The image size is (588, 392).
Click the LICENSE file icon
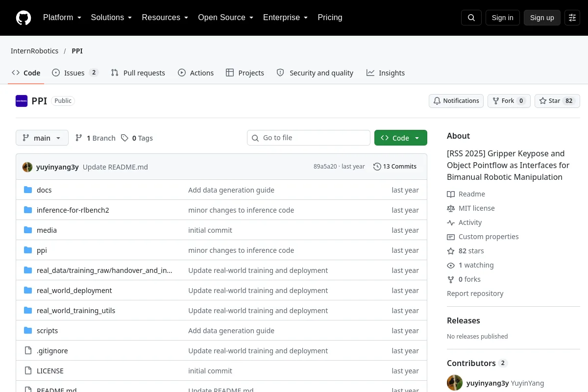[x=28, y=371]
